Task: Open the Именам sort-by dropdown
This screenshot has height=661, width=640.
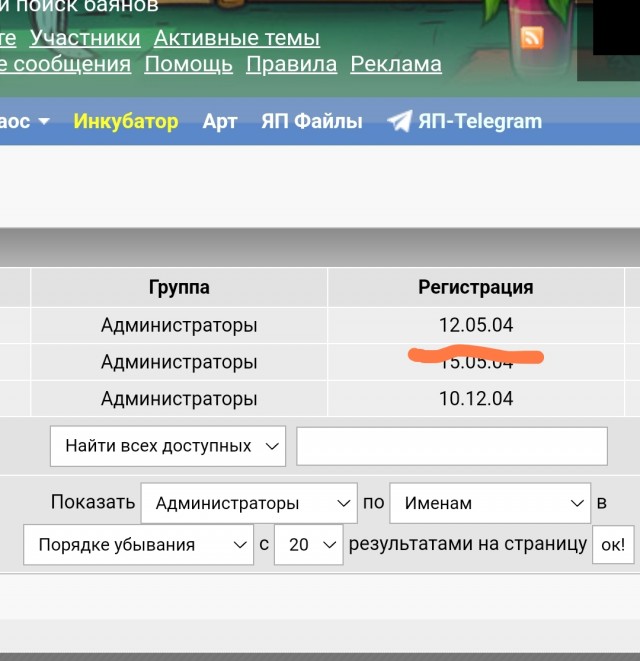Action: click(490, 503)
